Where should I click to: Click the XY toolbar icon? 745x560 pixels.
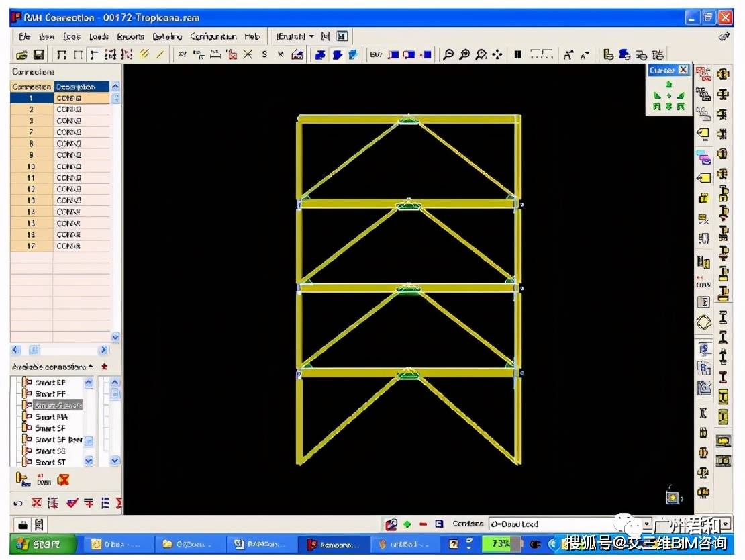click(182, 55)
